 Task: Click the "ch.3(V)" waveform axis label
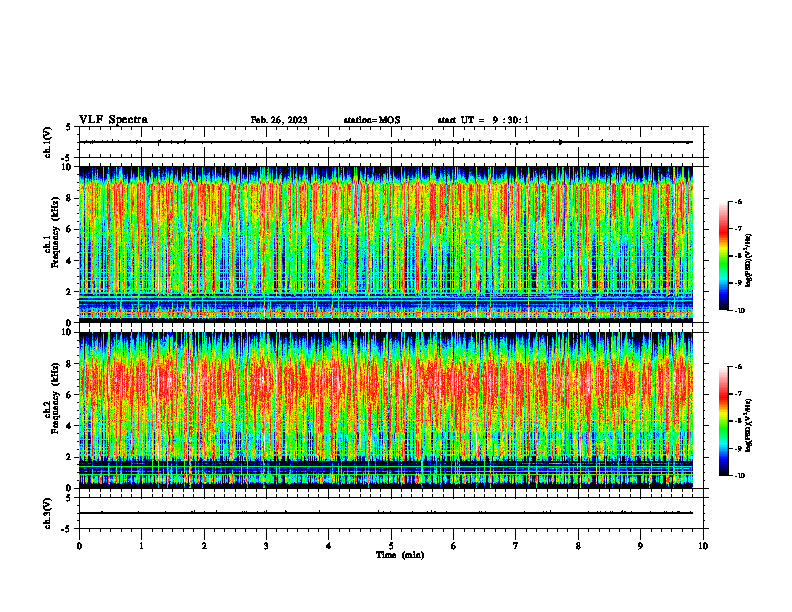pos(47,513)
